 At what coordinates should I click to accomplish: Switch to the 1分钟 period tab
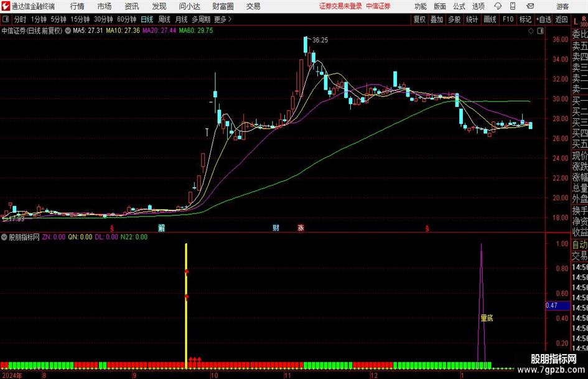tap(38, 19)
